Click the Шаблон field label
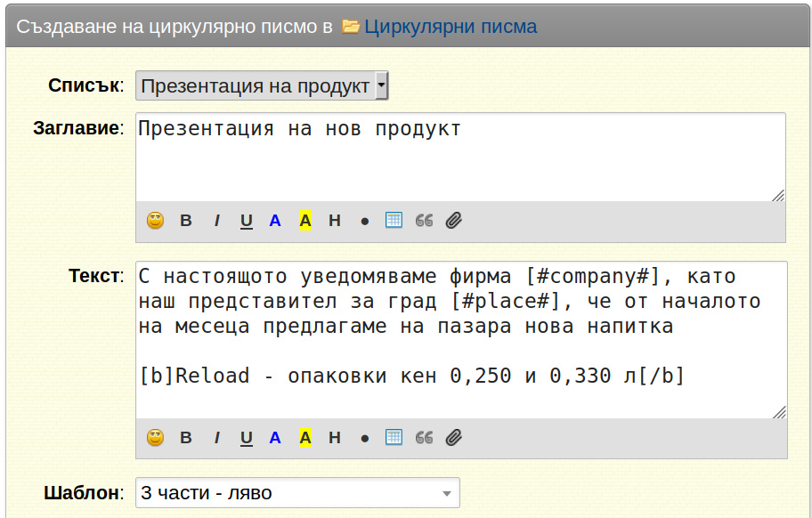 (84, 493)
